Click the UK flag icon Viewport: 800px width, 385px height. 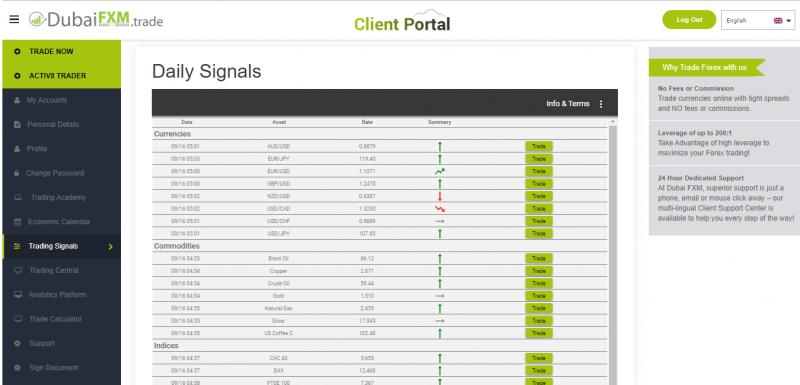(x=778, y=21)
